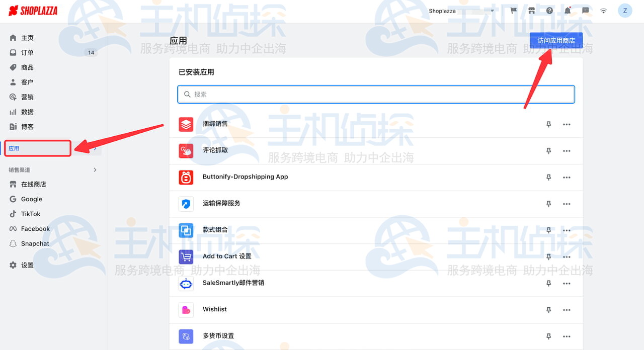Screen dimensions: 644x350
Task: Pin the 运输保障服务 app
Action: 548,204
